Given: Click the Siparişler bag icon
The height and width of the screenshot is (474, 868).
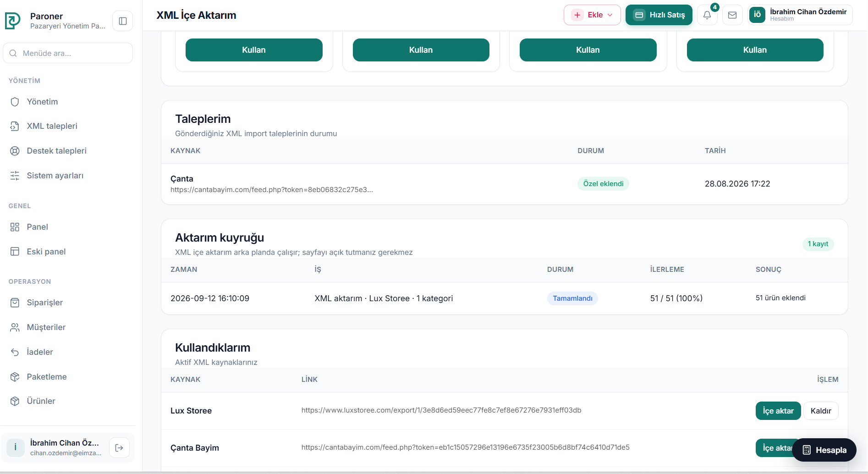Looking at the screenshot, I should click(x=15, y=303).
